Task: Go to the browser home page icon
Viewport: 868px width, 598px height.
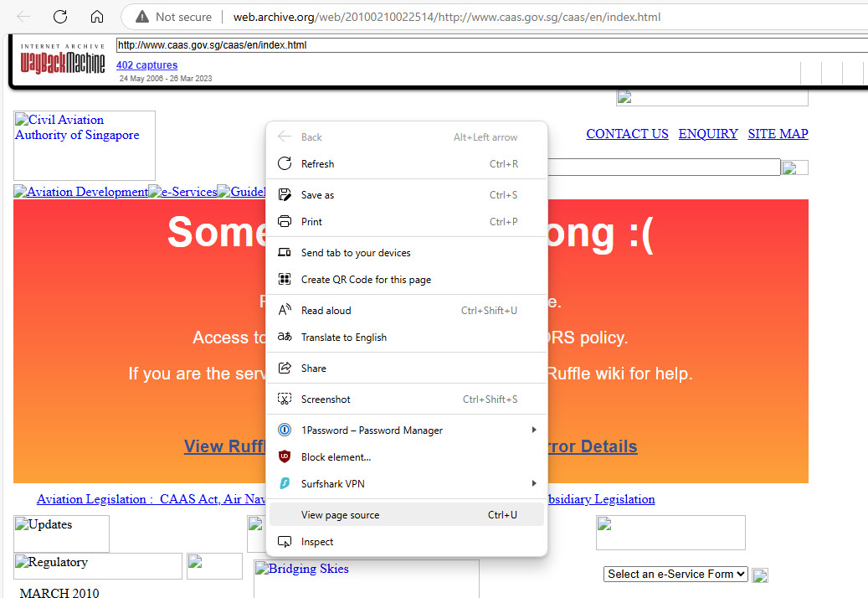Action: pos(97,17)
